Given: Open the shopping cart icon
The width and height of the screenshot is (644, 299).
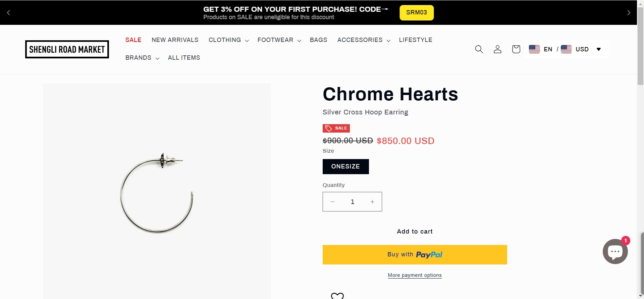Looking at the screenshot, I should pos(516,49).
